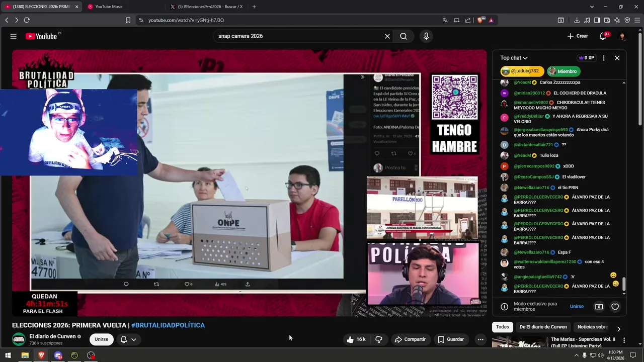Show hidden icons in system tray

click(576, 355)
